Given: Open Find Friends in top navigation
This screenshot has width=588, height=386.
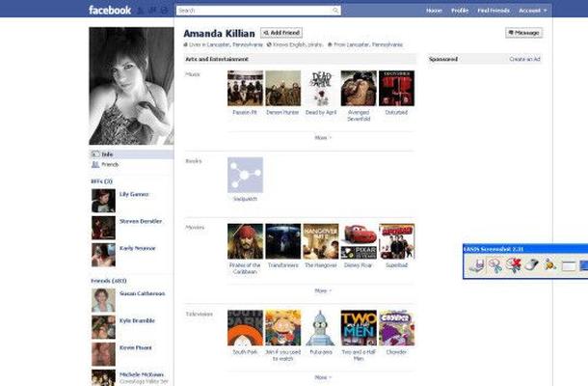Looking at the screenshot, I should (494, 11).
